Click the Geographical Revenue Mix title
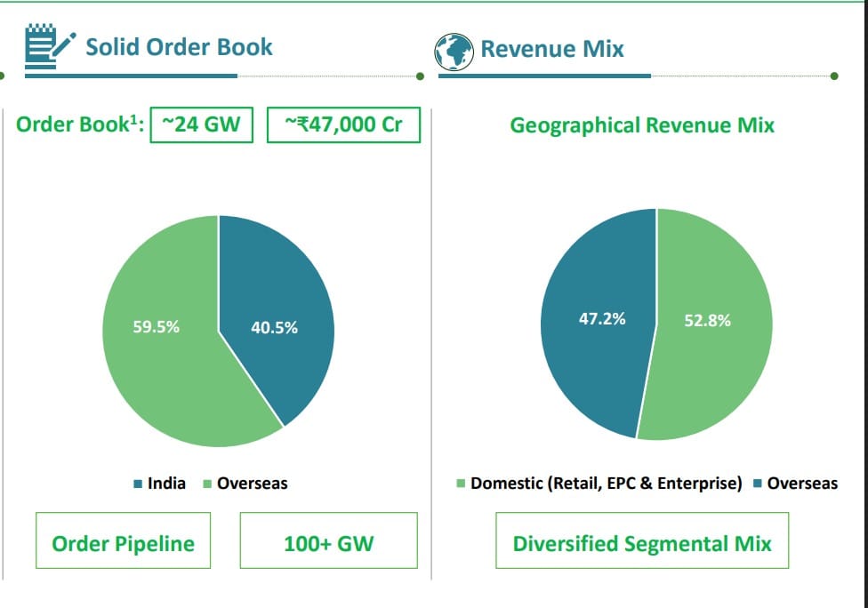Viewport: 868px width, 608px height. 641,125
